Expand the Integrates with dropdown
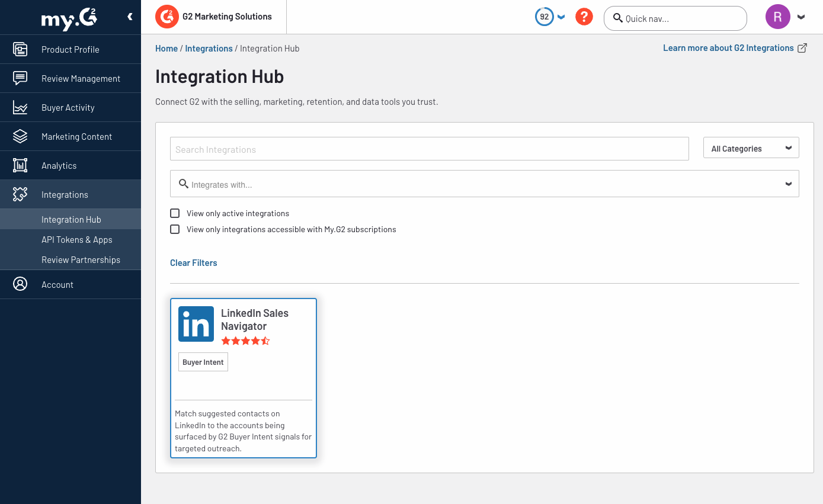 (788, 184)
